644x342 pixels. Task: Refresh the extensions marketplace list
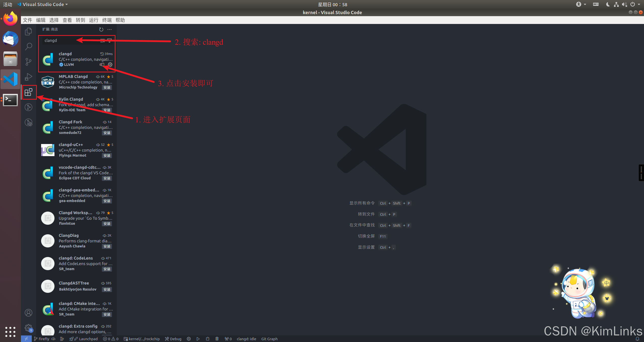point(101,30)
